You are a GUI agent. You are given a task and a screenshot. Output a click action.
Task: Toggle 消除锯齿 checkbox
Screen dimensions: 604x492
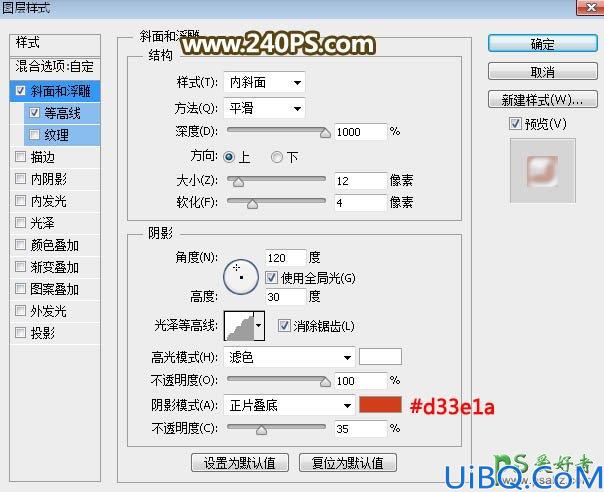click(x=284, y=326)
